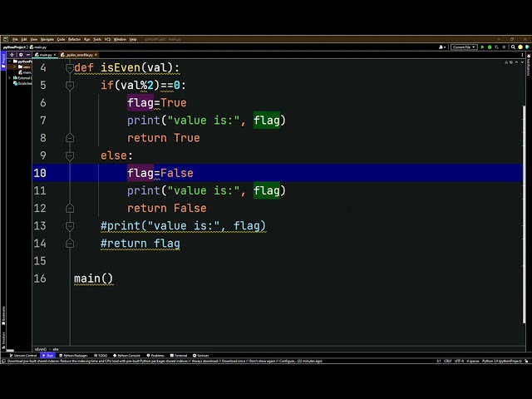
Task: Open the Services tool window
Action: coord(200,355)
